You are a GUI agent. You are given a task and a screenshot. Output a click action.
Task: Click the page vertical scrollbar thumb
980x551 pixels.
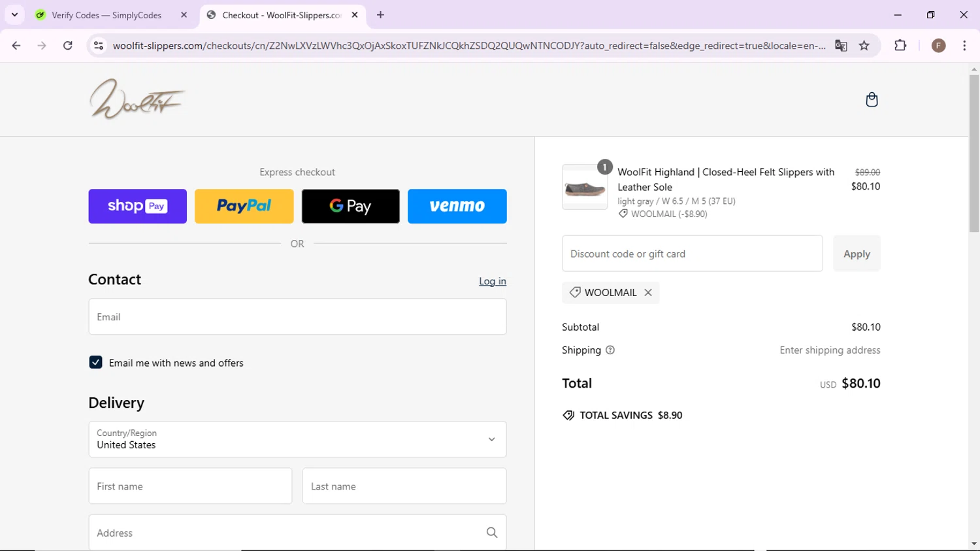[974, 153]
